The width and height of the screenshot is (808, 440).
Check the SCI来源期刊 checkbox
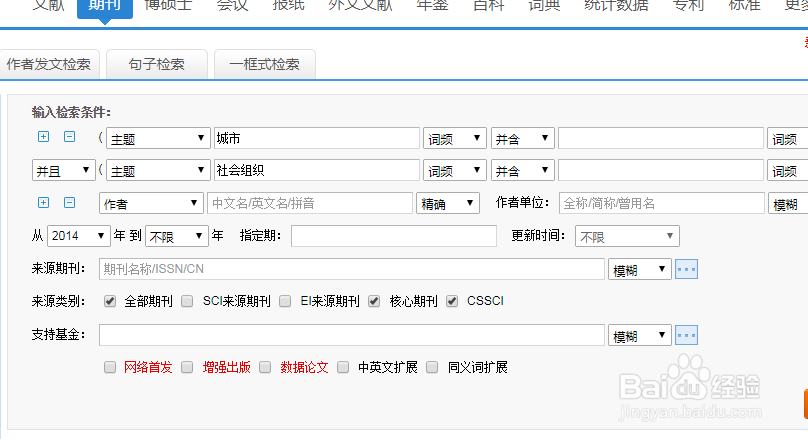(187, 301)
